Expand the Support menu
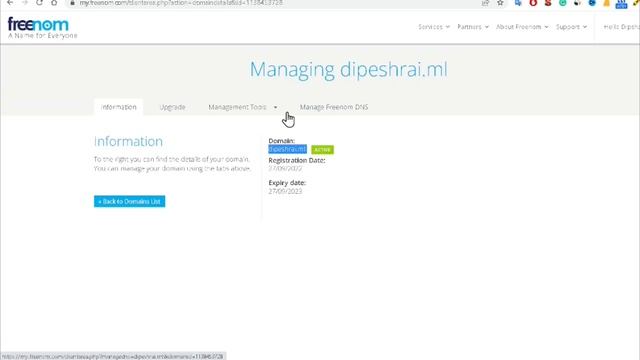Image resolution: width=640 pixels, height=360 pixels. tap(571, 27)
